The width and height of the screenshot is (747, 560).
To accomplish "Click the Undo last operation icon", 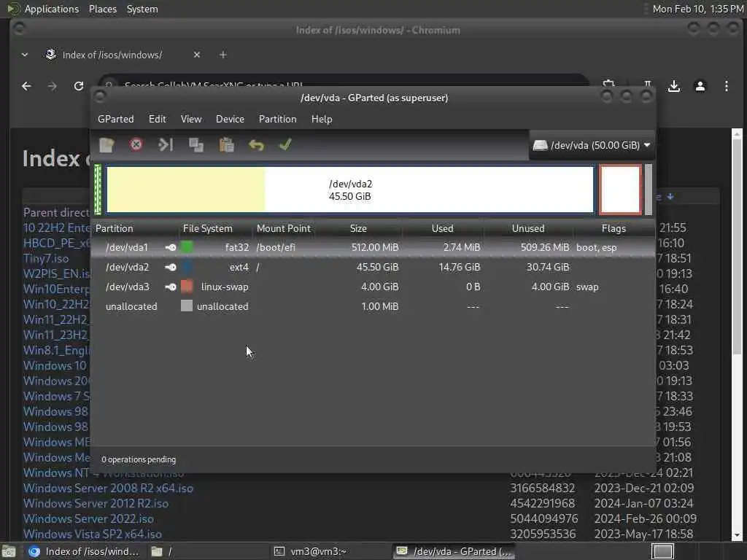I will pyautogui.click(x=256, y=145).
